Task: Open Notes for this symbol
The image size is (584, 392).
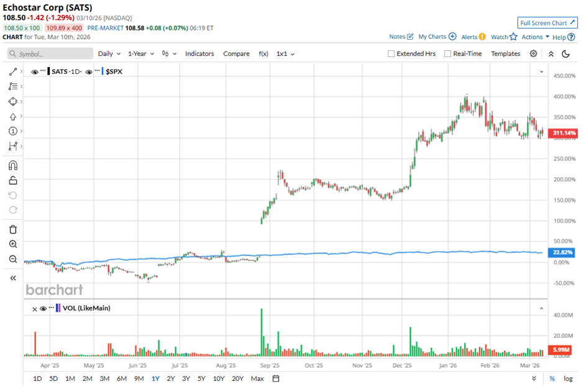Action: pyautogui.click(x=401, y=37)
